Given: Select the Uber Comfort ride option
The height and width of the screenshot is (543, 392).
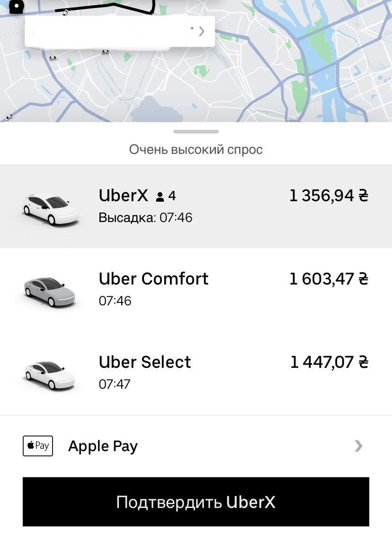Looking at the screenshot, I should pos(196,289).
